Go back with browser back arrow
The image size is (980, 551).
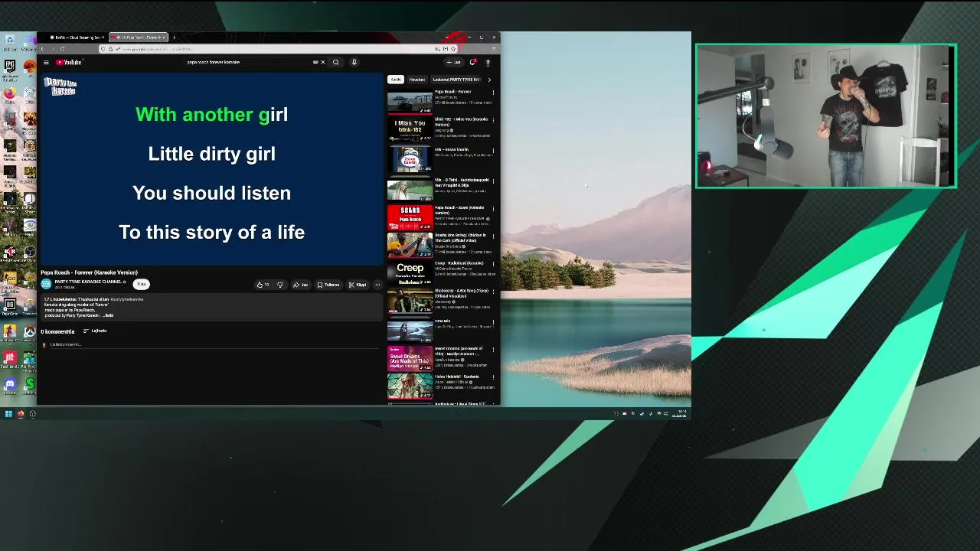click(42, 49)
